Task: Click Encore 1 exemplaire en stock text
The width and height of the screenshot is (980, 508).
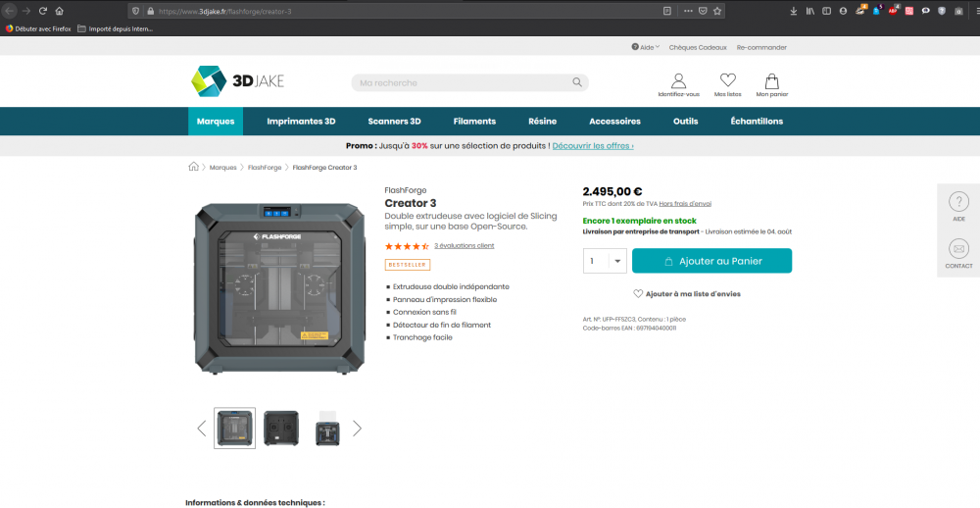Action: click(x=639, y=221)
